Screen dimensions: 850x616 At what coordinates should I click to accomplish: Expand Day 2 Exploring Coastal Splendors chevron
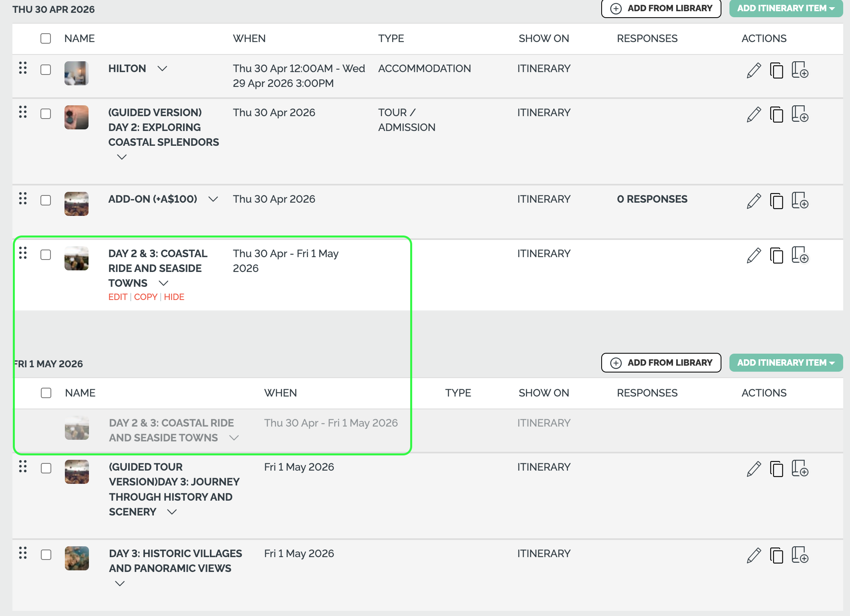(122, 157)
